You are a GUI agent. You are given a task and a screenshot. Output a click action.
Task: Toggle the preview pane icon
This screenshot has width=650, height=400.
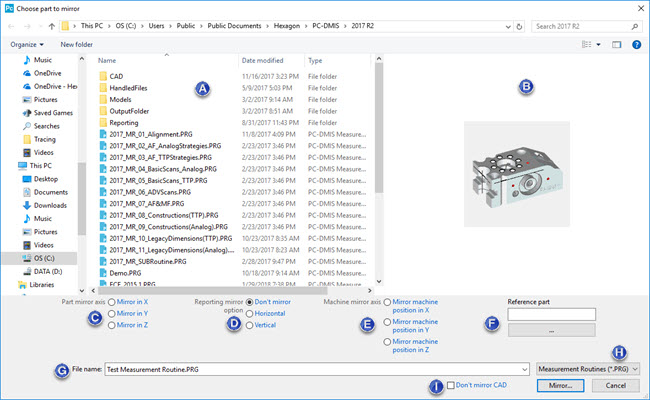coord(617,45)
